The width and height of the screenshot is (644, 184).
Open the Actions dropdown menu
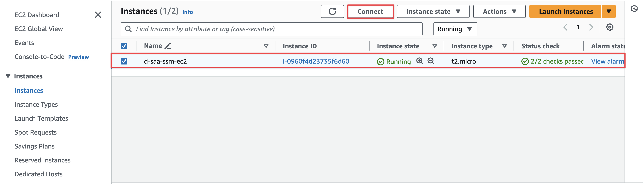[499, 12]
